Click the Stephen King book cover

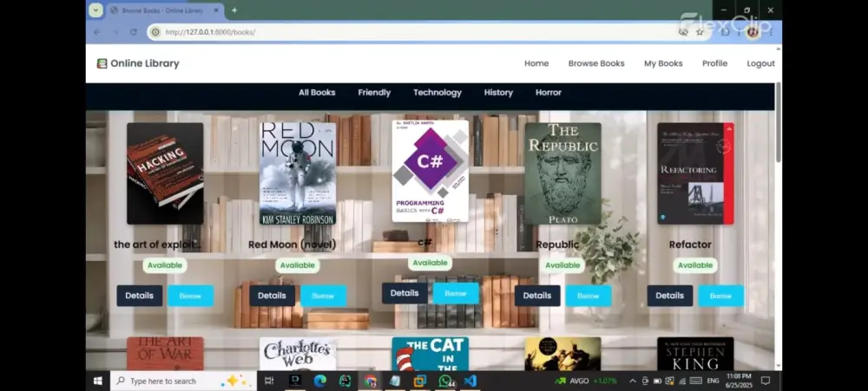pyautogui.click(x=695, y=354)
